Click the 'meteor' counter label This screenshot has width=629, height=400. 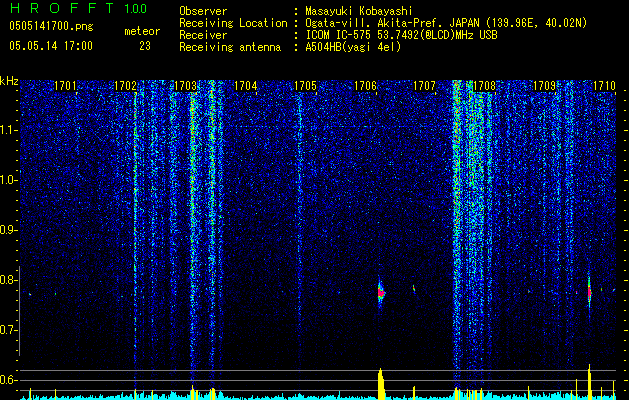[142, 31]
